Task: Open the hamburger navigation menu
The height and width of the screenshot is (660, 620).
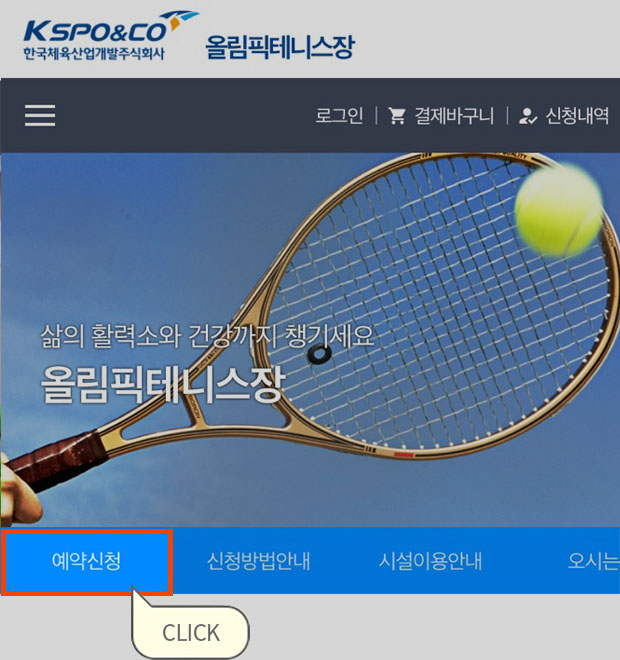Action: 40,115
